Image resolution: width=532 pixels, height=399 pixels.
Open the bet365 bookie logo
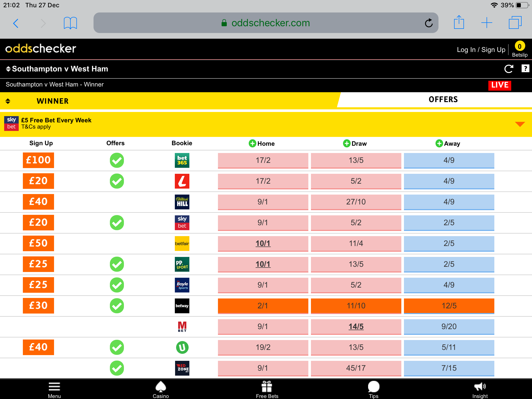pyautogui.click(x=182, y=160)
